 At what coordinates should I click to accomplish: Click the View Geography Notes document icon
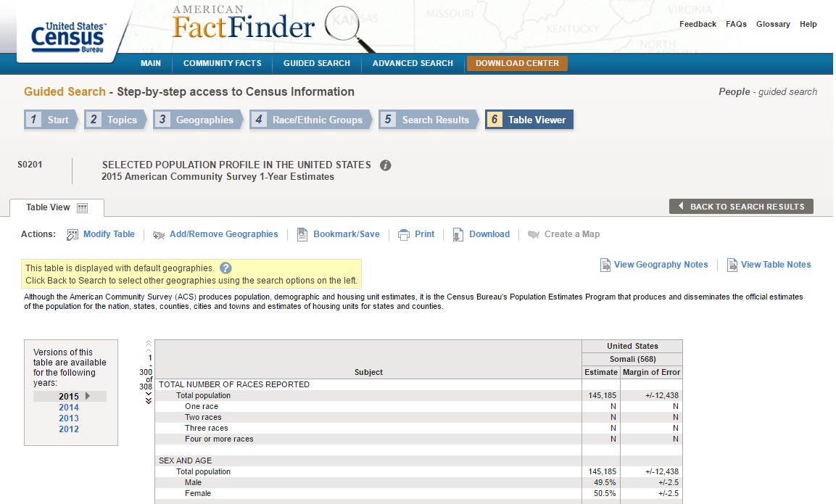click(x=605, y=265)
